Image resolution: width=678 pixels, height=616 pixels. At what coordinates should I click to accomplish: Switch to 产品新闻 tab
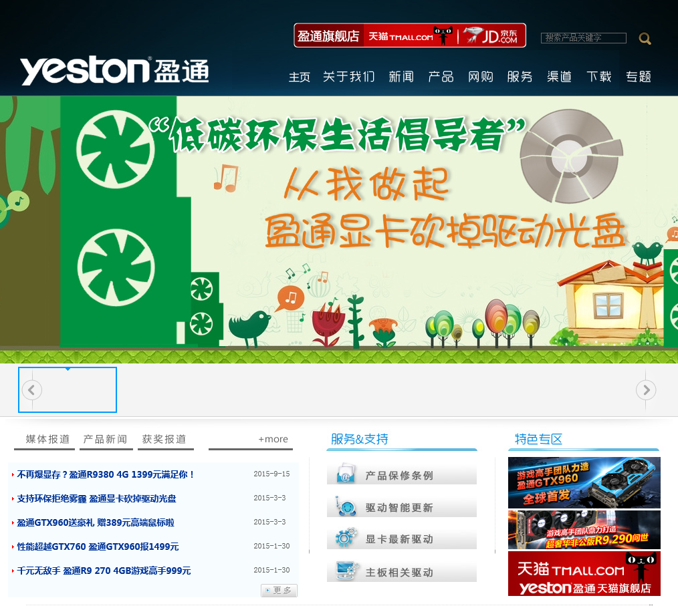click(105, 440)
